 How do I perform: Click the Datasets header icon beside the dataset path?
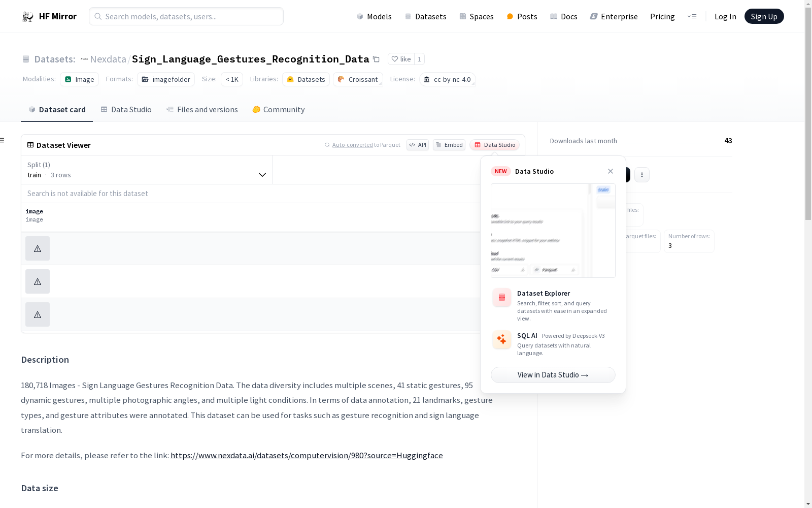coord(26,59)
